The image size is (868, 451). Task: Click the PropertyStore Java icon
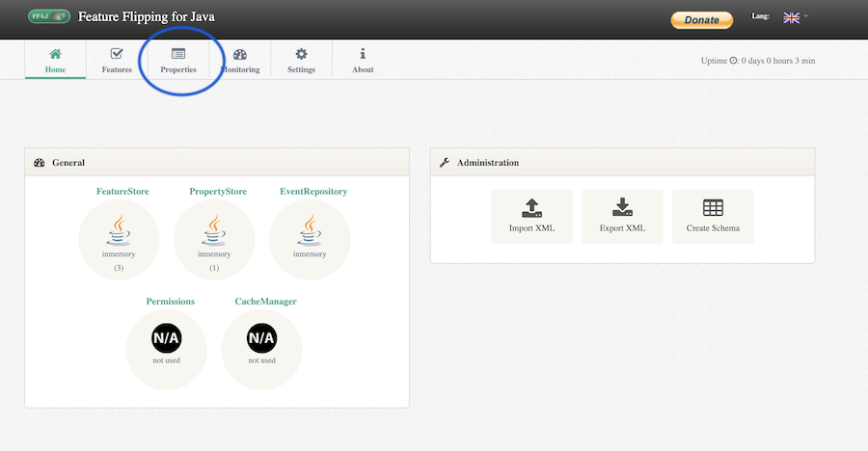point(214,231)
